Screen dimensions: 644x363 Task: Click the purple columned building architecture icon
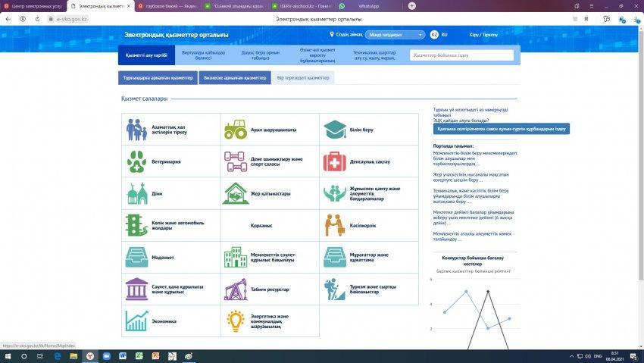click(x=136, y=289)
